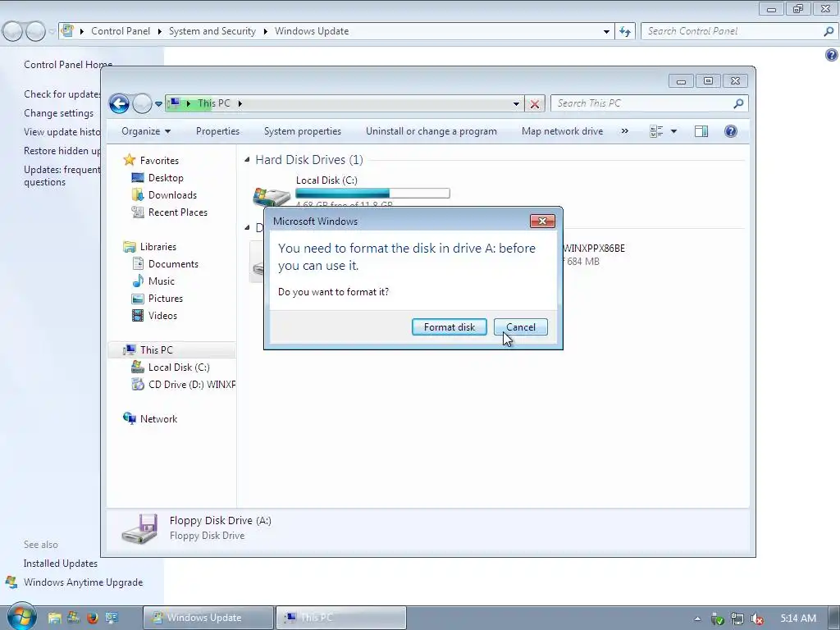The height and width of the screenshot is (630, 840).
Task: Collapse the Hard Disk Drives group
Action: (247, 160)
